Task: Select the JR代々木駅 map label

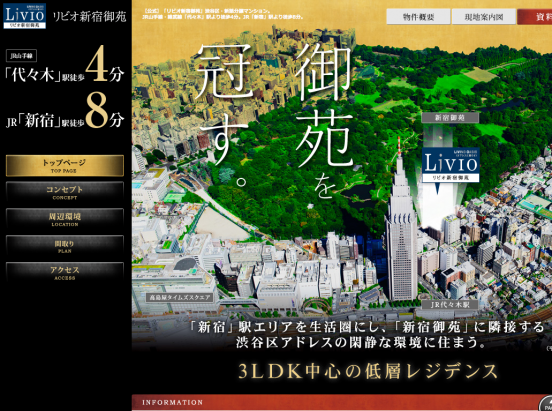Action: click(x=450, y=305)
